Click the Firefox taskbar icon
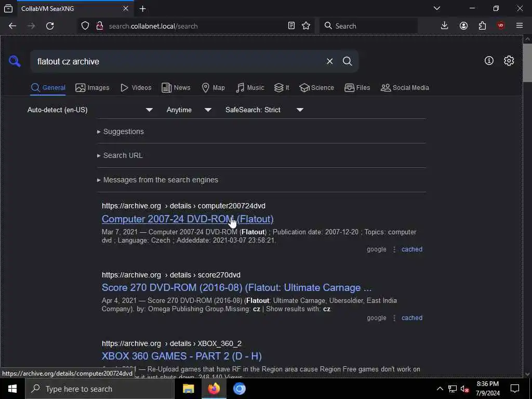Screen dimensions: 532x399 click(214, 389)
